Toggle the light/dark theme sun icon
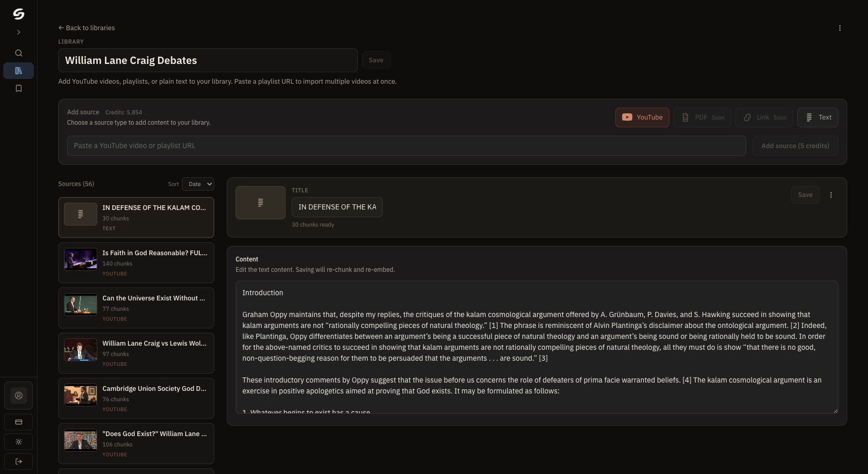 19,442
